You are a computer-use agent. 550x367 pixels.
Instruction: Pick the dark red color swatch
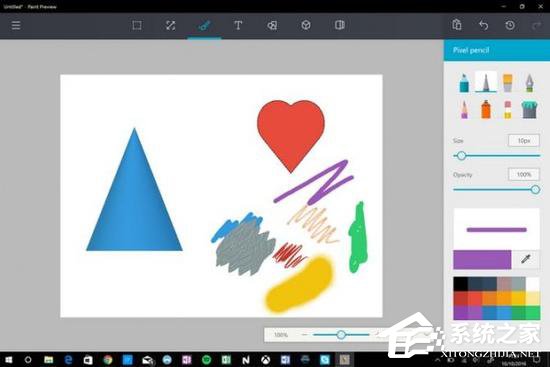pyautogui.click(x=460, y=299)
